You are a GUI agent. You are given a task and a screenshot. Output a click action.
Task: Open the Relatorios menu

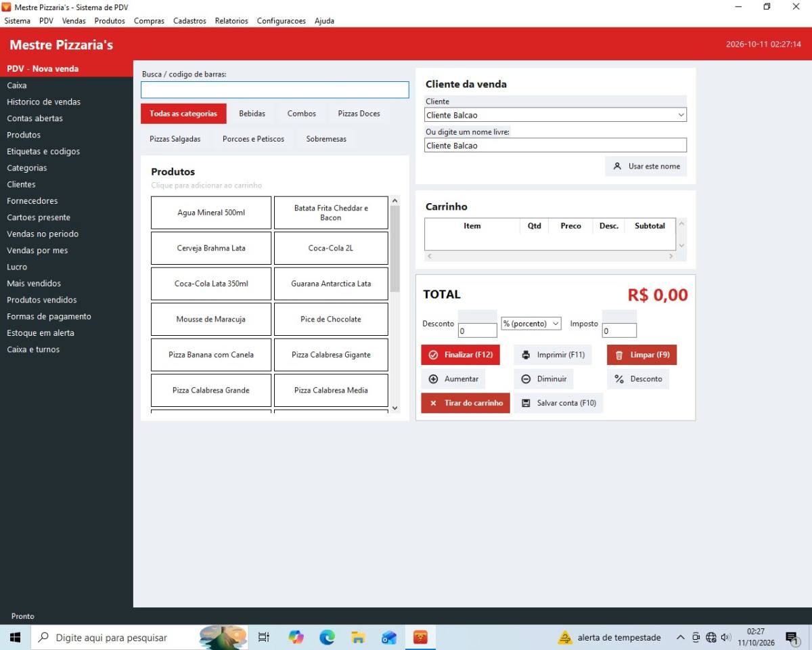click(231, 21)
